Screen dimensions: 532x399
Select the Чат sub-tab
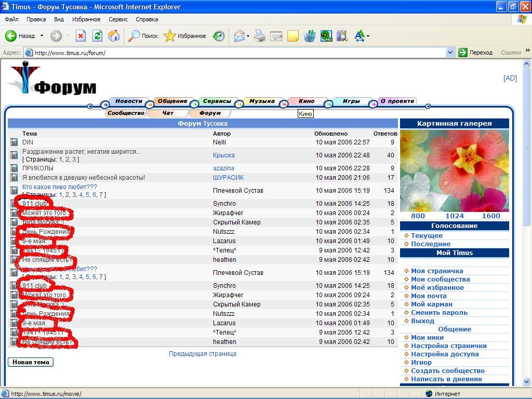tap(168, 113)
